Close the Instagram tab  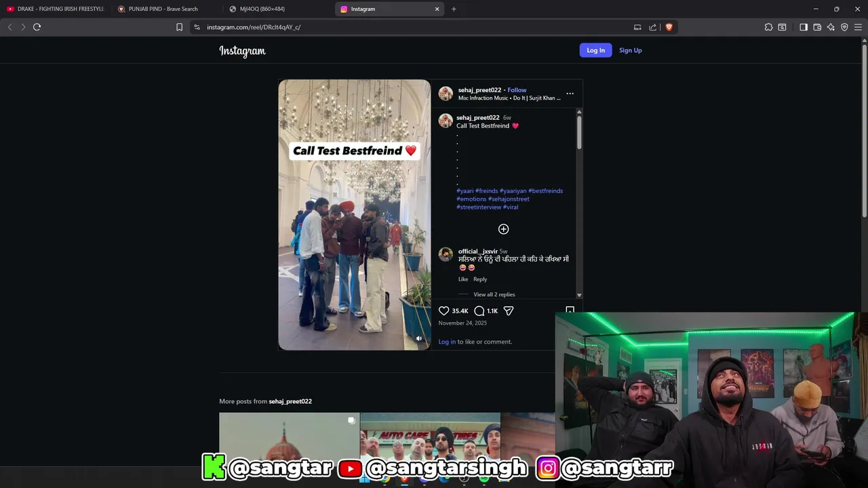[437, 9]
